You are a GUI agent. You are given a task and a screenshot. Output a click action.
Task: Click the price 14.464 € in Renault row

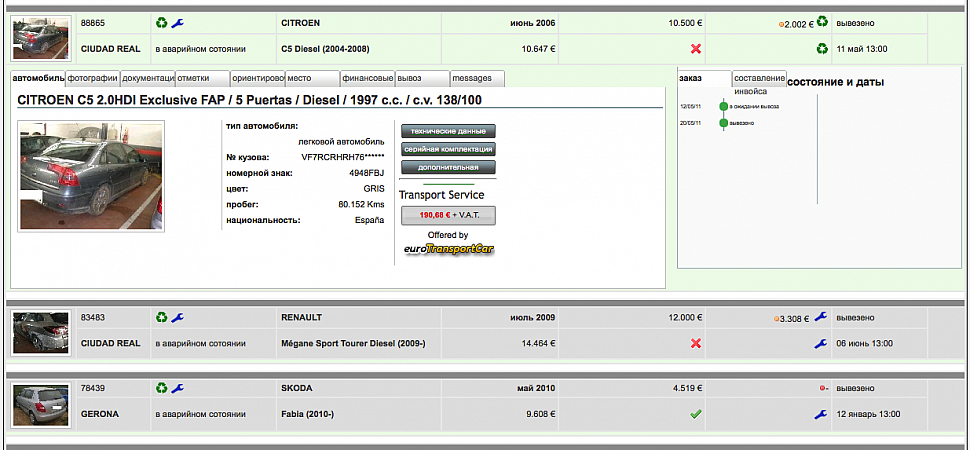click(x=538, y=344)
